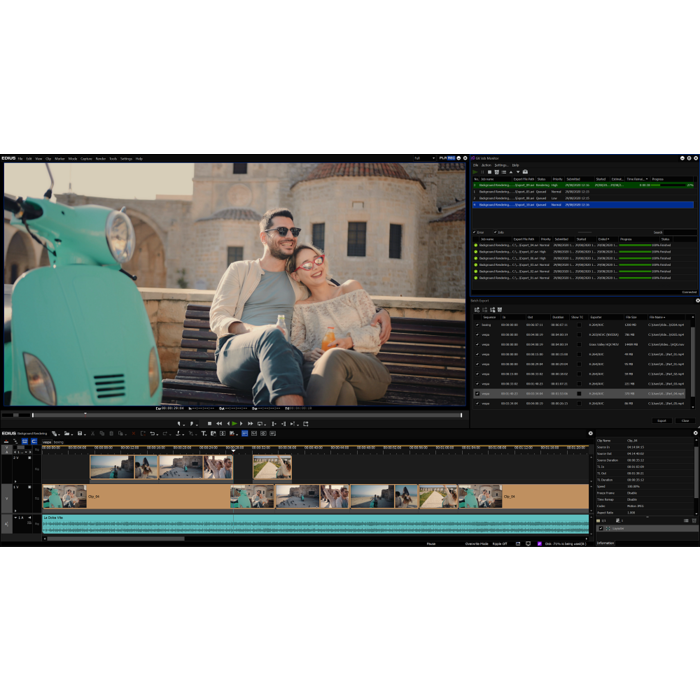Viewport: 700px width, 700px height.
Task: Uncheck the first batch export row checkbox
Action: pyautogui.click(x=476, y=325)
